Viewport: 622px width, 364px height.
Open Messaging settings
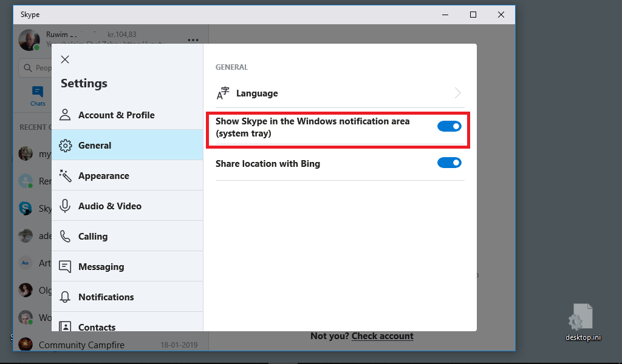click(x=128, y=266)
